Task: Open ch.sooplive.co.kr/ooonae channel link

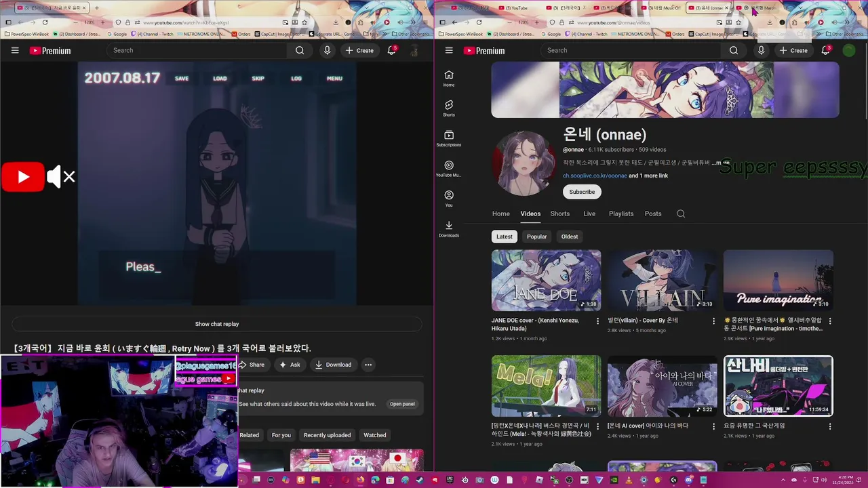Action: tap(595, 176)
